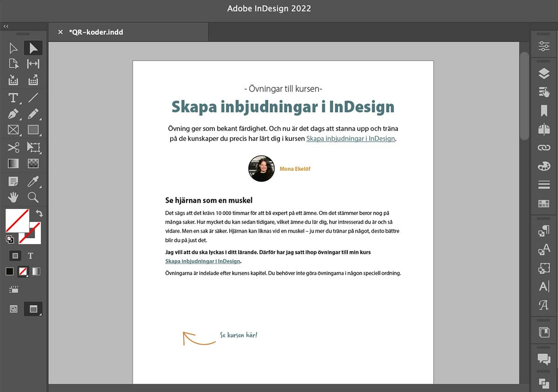Close the QR-koder.indd tab
Image resolution: width=558 pixels, height=392 pixels.
click(x=60, y=32)
